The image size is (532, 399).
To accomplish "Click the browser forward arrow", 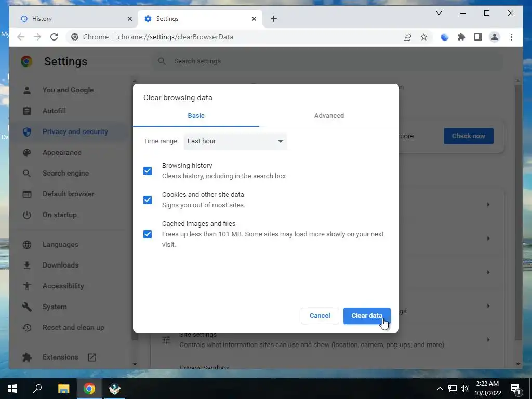I will tap(37, 37).
